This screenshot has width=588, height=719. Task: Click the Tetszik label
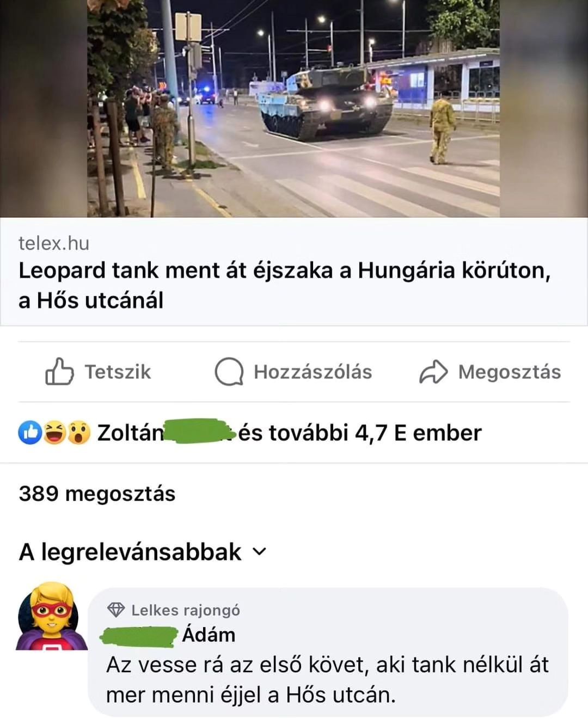tap(118, 372)
